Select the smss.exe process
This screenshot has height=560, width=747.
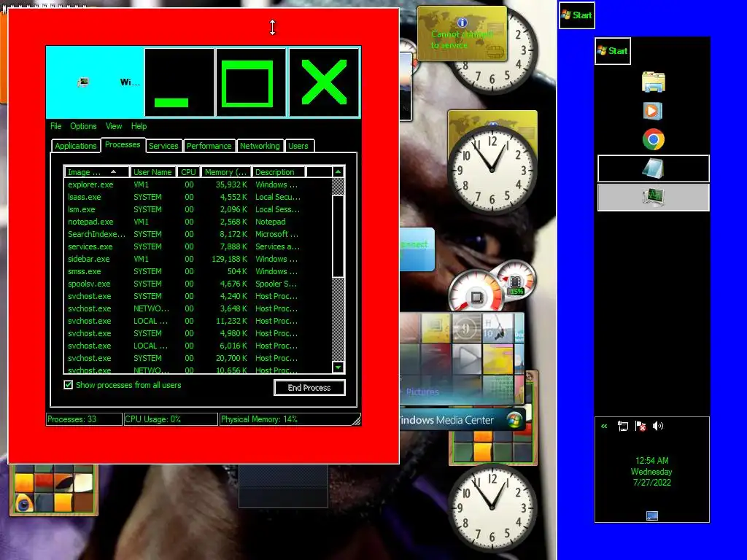198,271
